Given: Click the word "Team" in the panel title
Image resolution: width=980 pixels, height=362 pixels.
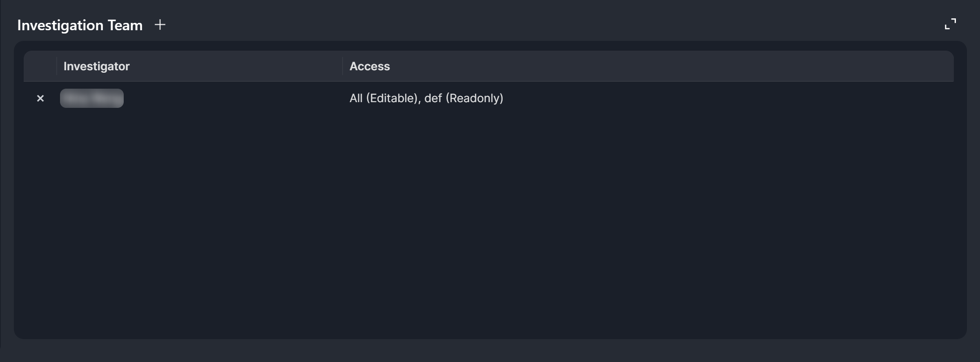Looking at the screenshot, I should (125, 25).
